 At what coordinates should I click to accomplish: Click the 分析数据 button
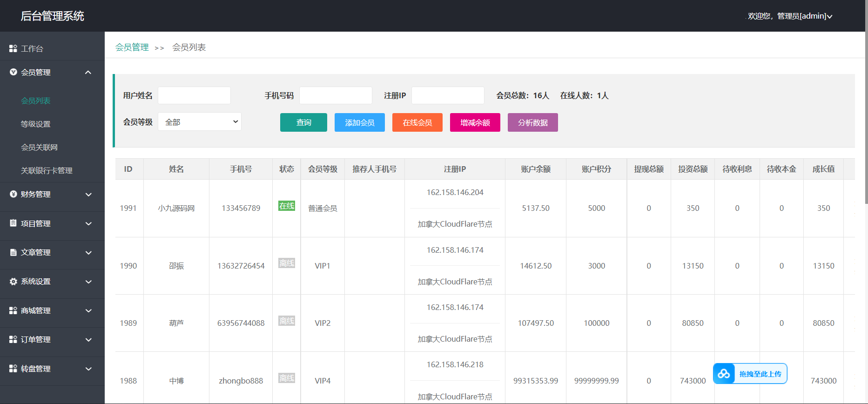[x=533, y=122]
